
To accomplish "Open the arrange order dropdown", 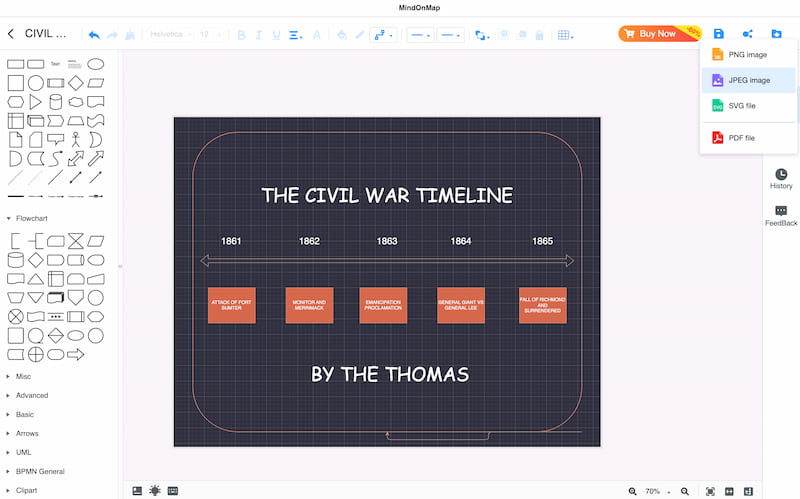I will pos(482,35).
